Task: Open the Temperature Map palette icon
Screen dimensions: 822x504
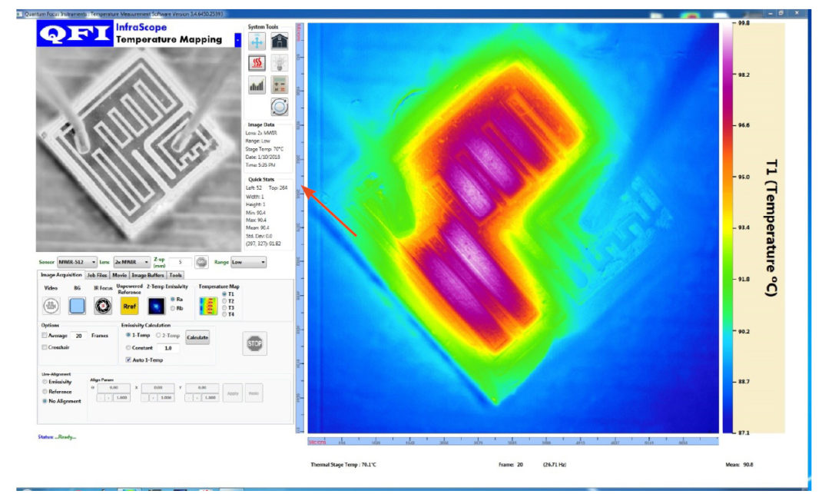Action: pyautogui.click(x=209, y=305)
